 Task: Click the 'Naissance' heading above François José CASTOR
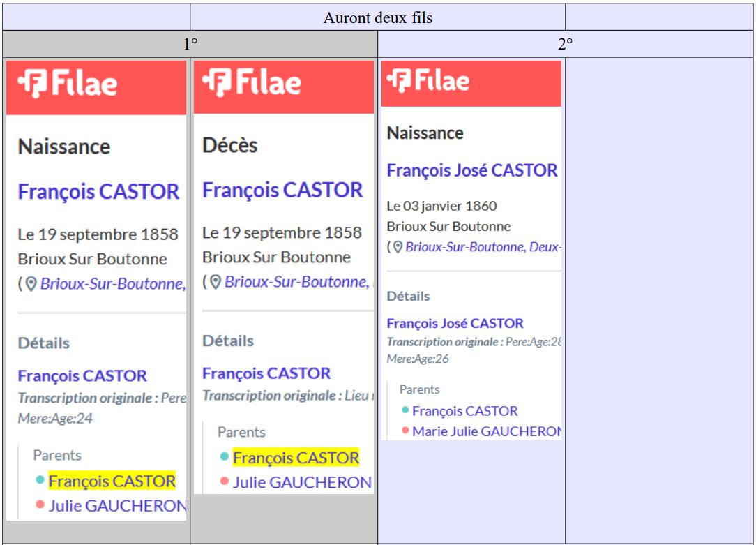point(425,133)
